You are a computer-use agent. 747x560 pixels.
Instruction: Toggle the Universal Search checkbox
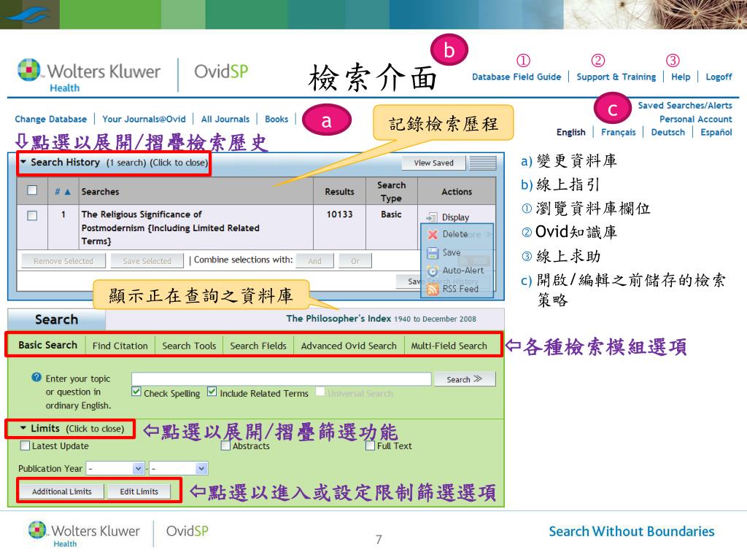pos(320,392)
